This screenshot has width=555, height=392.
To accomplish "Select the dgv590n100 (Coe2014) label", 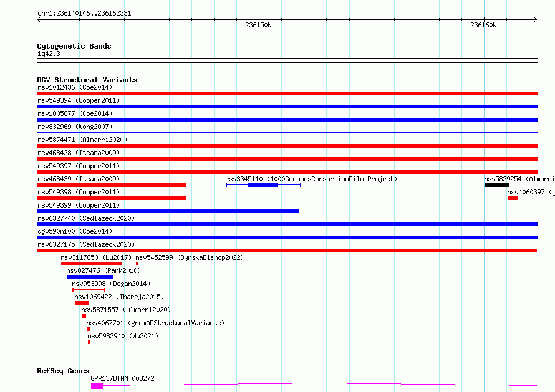I will point(75,231).
